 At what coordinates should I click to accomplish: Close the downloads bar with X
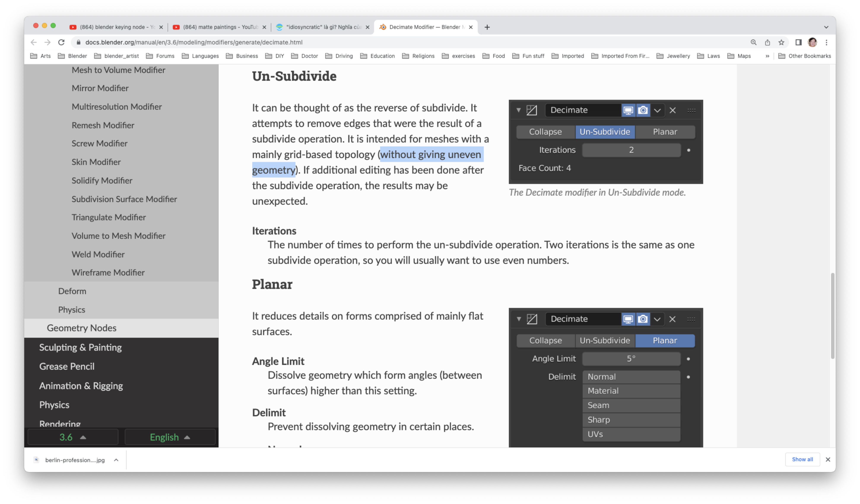tap(828, 460)
